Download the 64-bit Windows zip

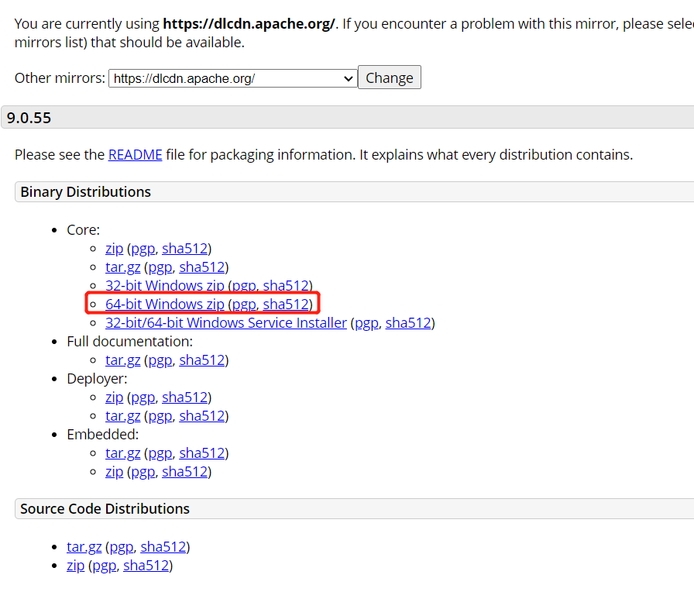point(164,304)
